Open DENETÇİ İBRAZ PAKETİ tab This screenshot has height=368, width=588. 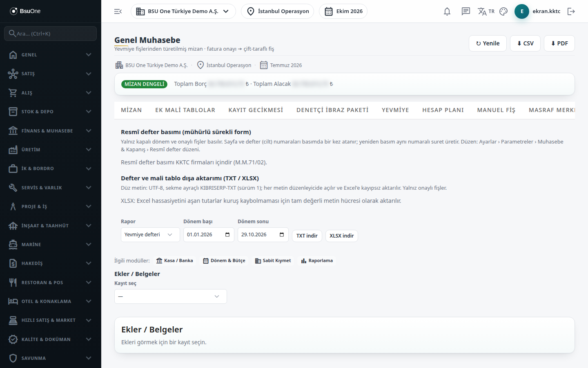pyautogui.click(x=332, y=110)
